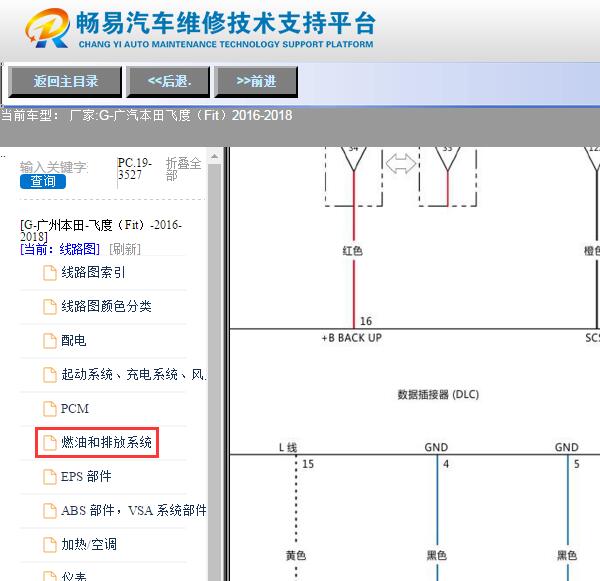Click the 红色 wire color label
Image resolution: width=600 pixels, height=581 pixels.
[x=352, y=251]
